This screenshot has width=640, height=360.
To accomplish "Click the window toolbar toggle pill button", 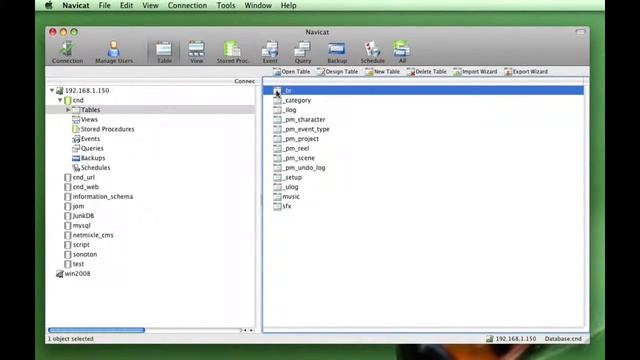I will tap(580, 32).
